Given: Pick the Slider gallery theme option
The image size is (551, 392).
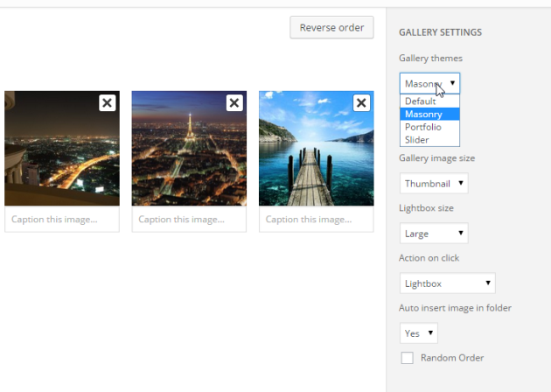Looking at the screenshot, I should click(x=429, y=140).
